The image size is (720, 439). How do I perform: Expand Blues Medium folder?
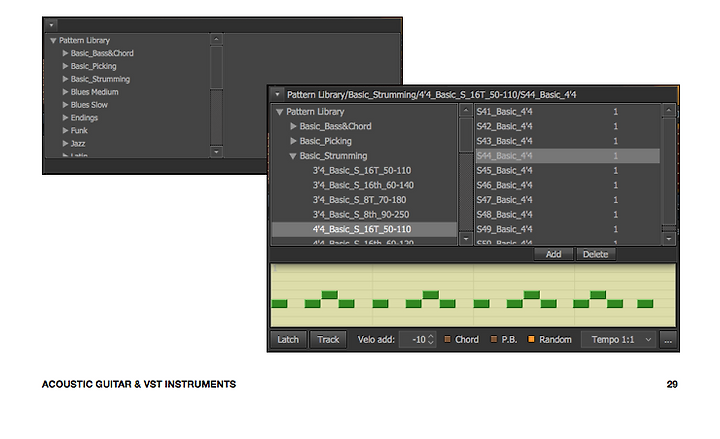[x=65, y=92]
